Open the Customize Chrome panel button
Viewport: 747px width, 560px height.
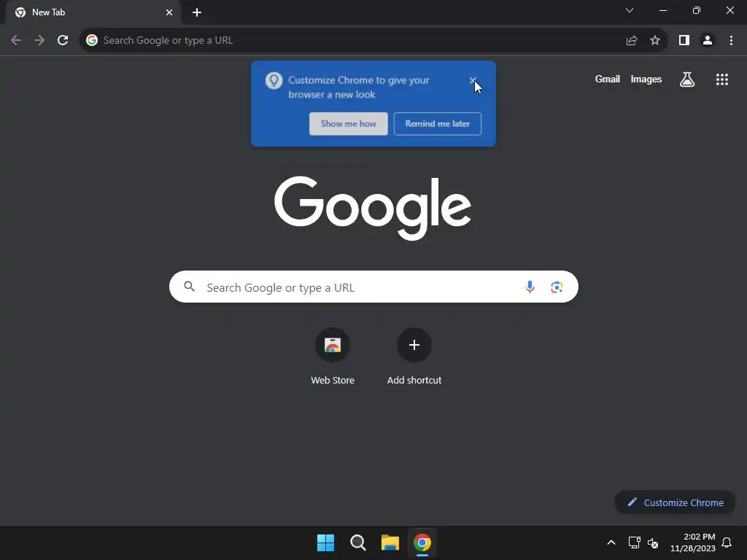click(675, 502)
